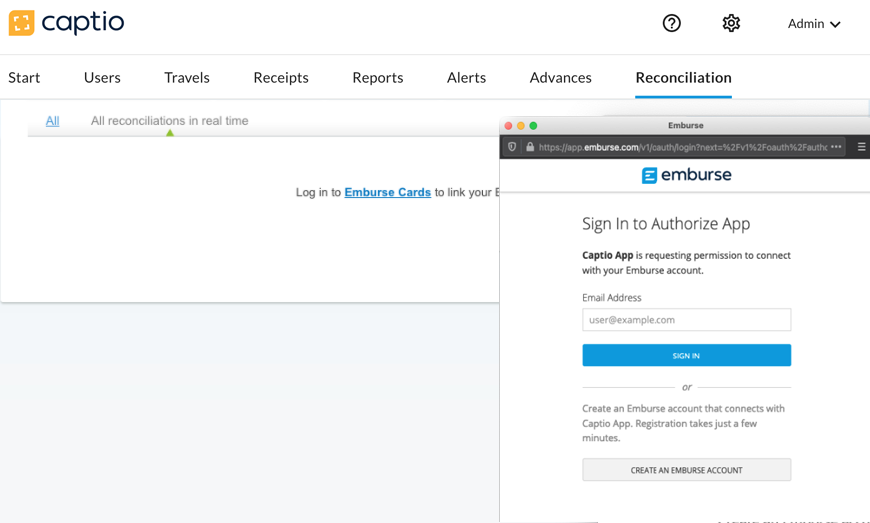Click the All filter link
This screenshot has height=523, width=870.
tap(52, 121)
